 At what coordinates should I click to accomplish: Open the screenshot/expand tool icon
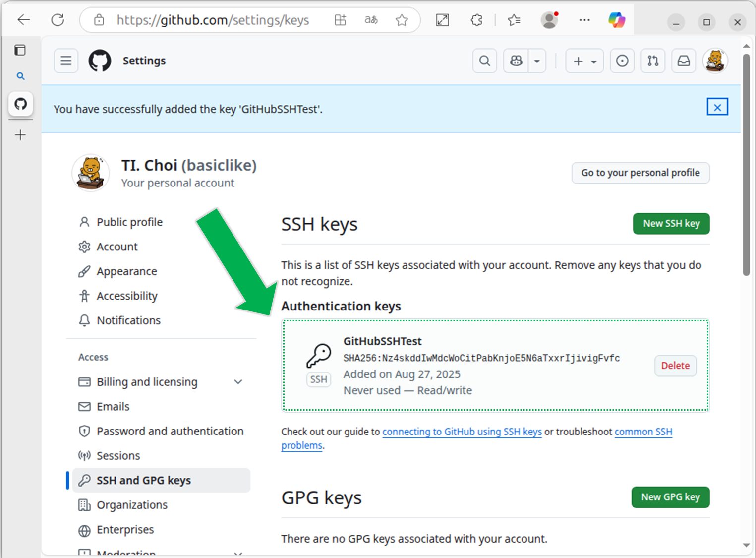pos(442,20)
